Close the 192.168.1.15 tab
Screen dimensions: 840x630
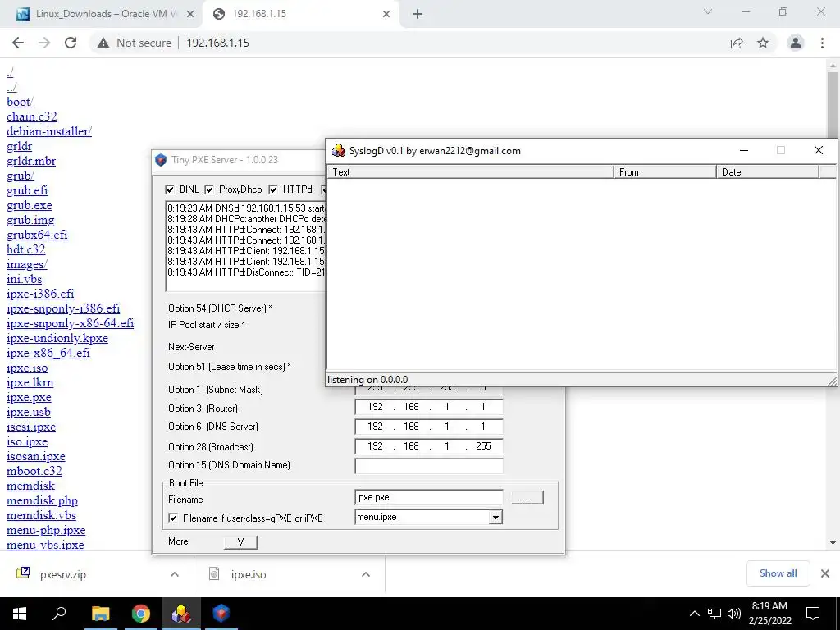(386, 14)
